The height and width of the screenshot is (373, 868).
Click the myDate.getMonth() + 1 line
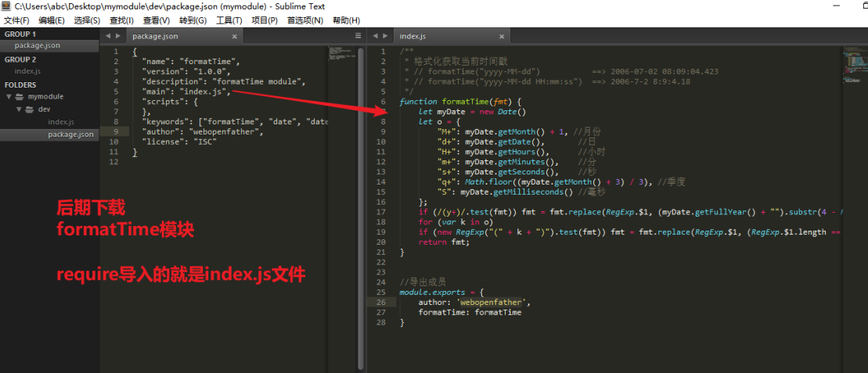tap(519, 131)
